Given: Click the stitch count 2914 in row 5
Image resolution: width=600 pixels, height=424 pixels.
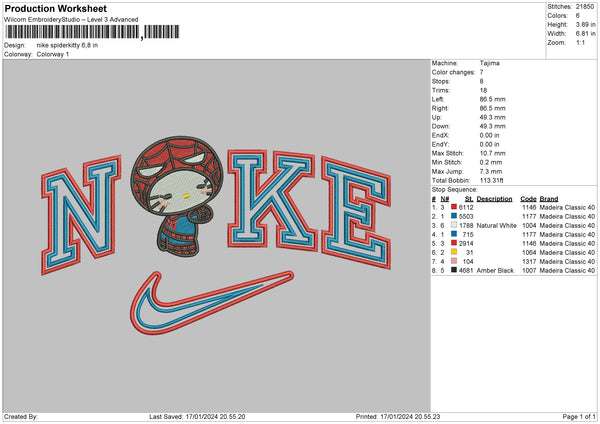Looking at the screenshot, I should (x=466, y=243).
